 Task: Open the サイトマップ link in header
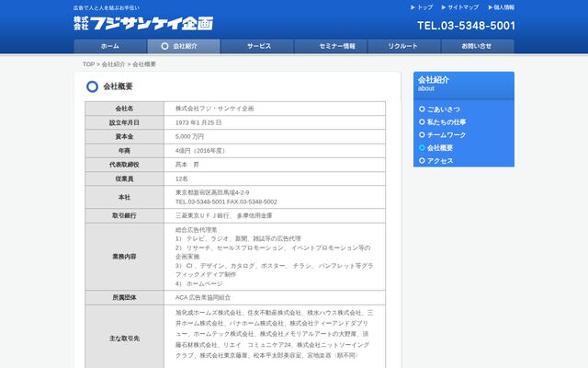point(463,7)
